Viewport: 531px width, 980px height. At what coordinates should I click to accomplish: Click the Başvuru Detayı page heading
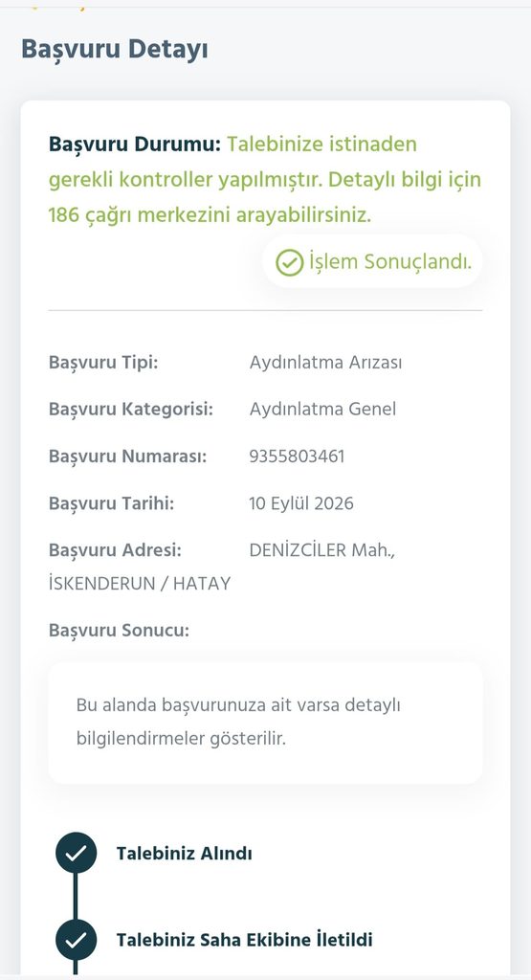click(x=115, y=50)
